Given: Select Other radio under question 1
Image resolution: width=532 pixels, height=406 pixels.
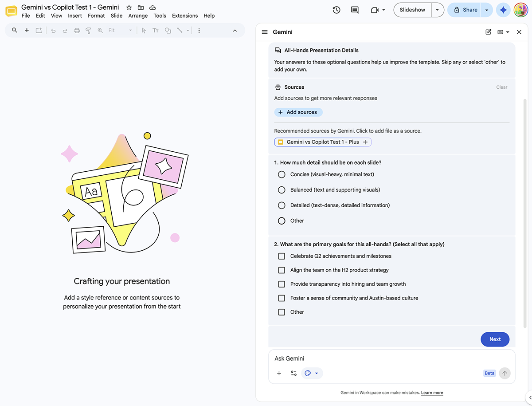Looking at the screenshot, I should (x=282, y=221).
